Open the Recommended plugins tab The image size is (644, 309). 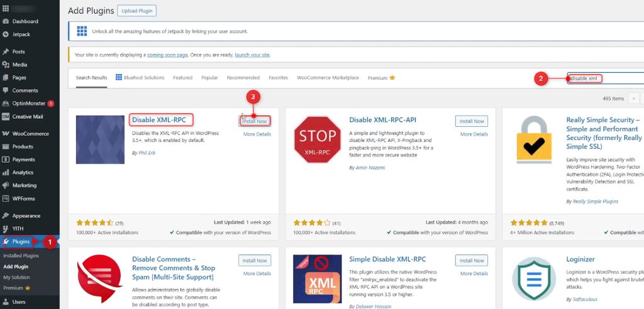243,77
